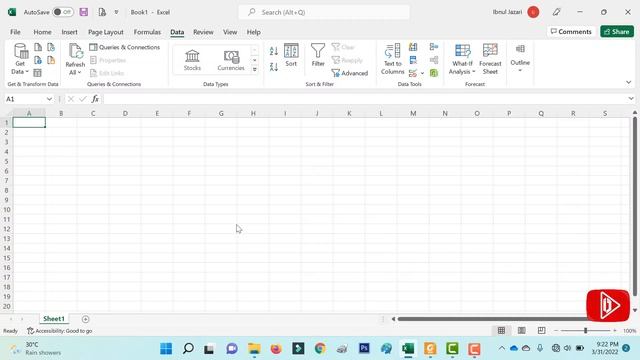The height and width of the screenshot is (360, 640).
Task: Click the From Table/Range icon
Action: click(x=38, y=73)
